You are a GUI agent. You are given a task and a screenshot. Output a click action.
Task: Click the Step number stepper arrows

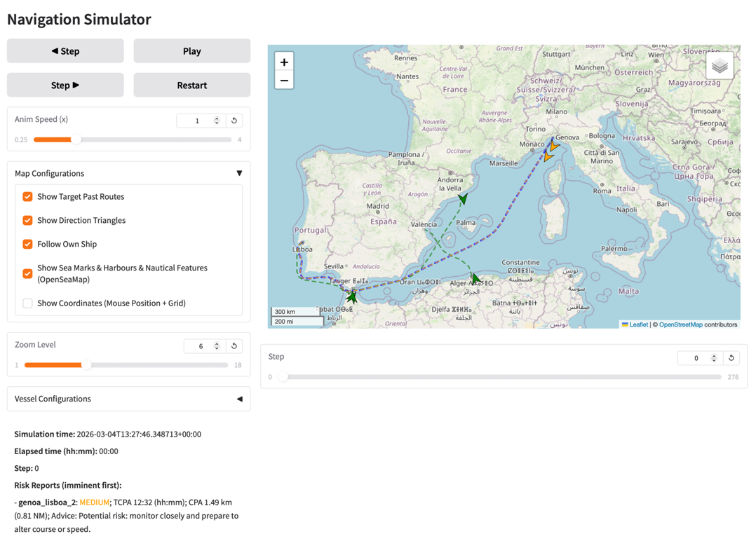tap(714, 357)
